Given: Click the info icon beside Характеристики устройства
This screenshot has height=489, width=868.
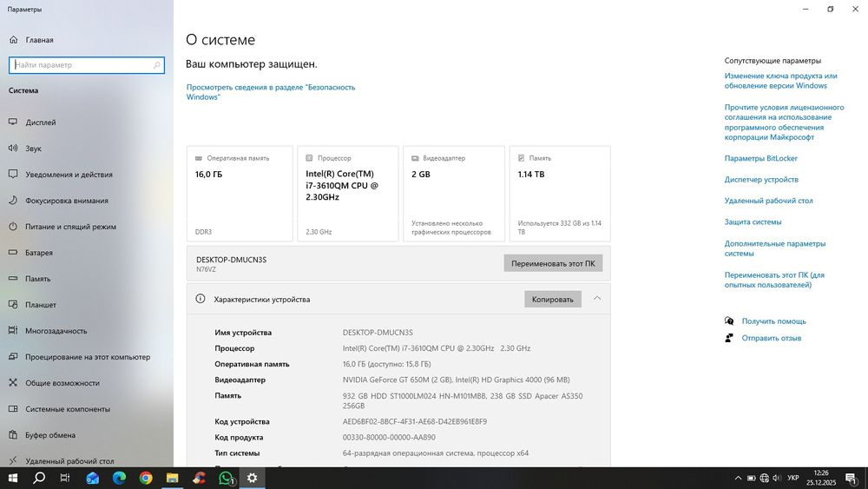Looking at the screenshot, I should click(x=201, y=299).
